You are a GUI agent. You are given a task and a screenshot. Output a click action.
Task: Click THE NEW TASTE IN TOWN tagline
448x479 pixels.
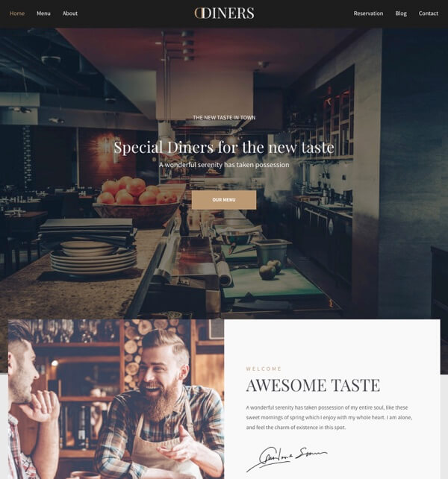point(224,118)
